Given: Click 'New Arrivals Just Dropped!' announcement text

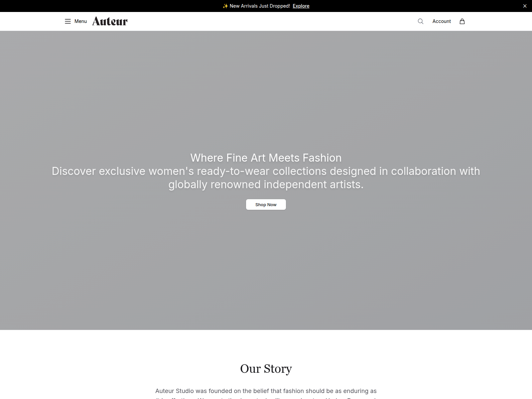Looking at the screenshot, I should click(260, 6).
